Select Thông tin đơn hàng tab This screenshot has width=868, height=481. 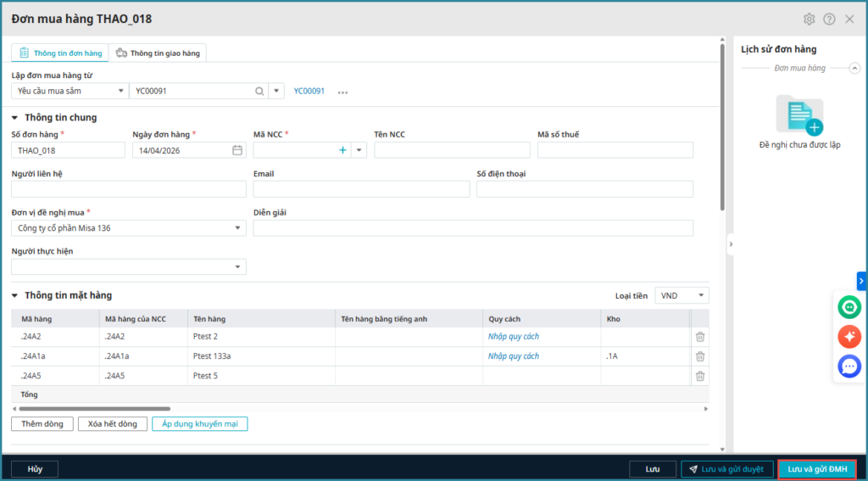(x=60, y=53)
